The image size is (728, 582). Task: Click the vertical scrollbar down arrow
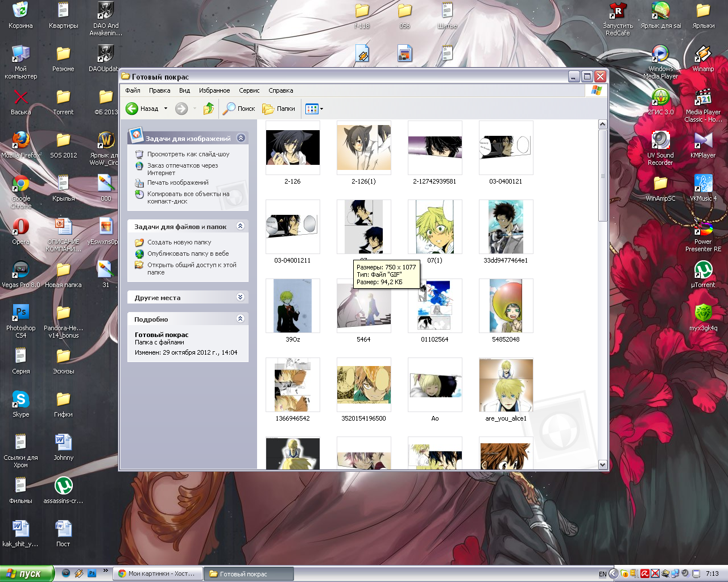tap(602, 464)
